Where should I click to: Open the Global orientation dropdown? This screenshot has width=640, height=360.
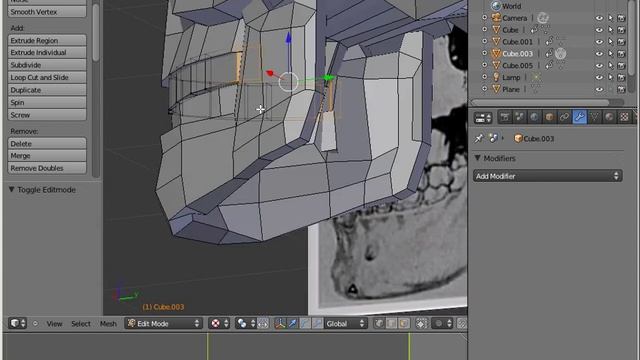[345, 324]
